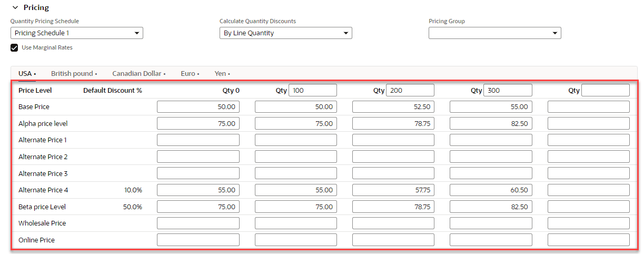Click Base Price field showing 52.50
Image resolution: width=644 pixels, height=254 pixels.
pos(393,107)
